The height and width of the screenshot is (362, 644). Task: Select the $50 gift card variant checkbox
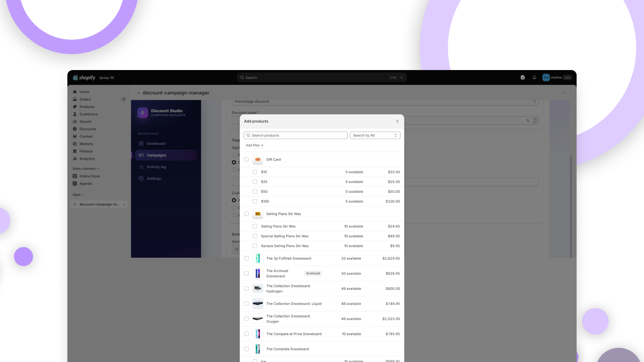(x=255, y=192)
